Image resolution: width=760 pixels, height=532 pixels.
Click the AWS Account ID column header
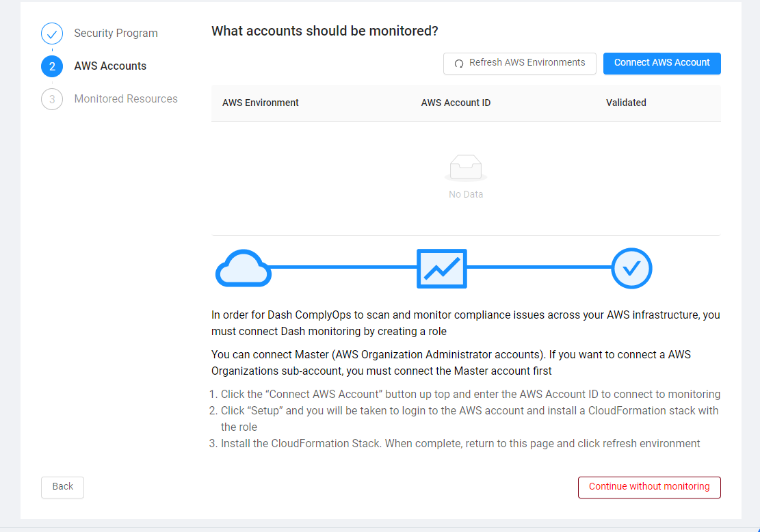click(x=456, y=103)
